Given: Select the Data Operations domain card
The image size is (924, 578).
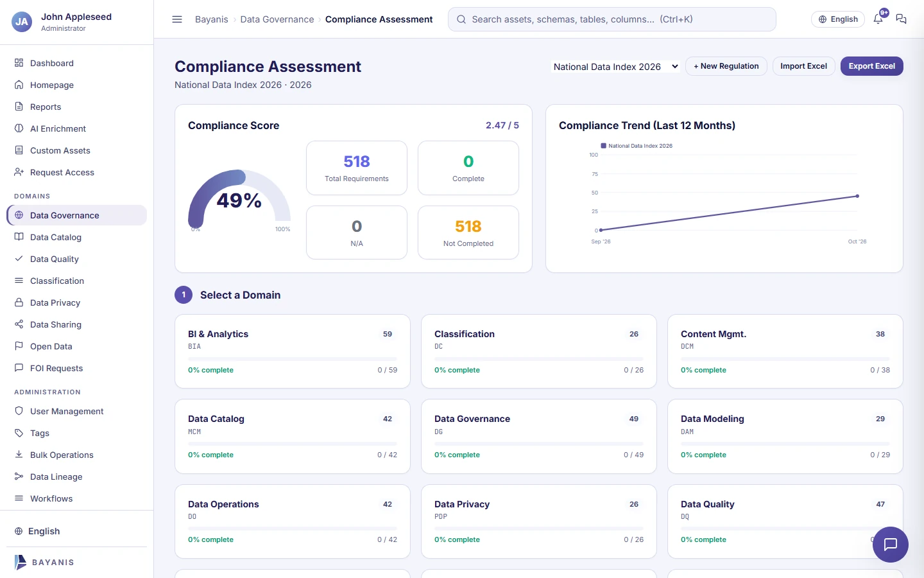Looking at the screenshot, I should point(293,521).
